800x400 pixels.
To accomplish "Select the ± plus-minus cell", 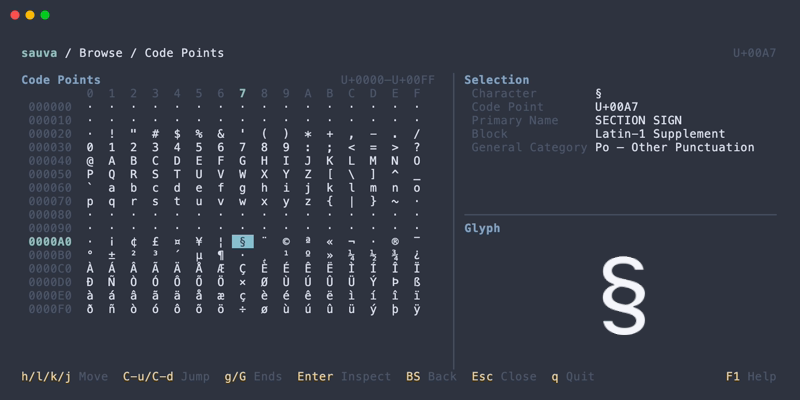I will point(112,255).
